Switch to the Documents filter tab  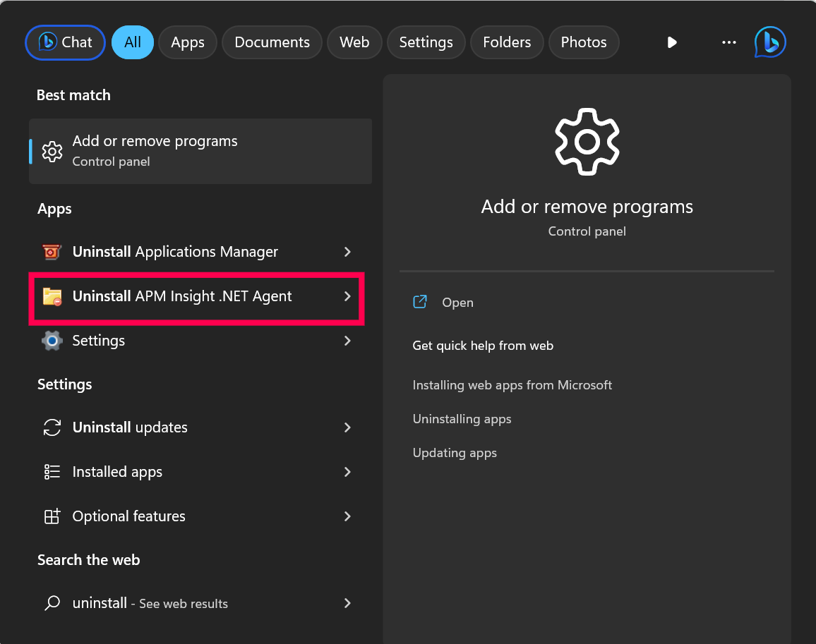tap(272, 42)
